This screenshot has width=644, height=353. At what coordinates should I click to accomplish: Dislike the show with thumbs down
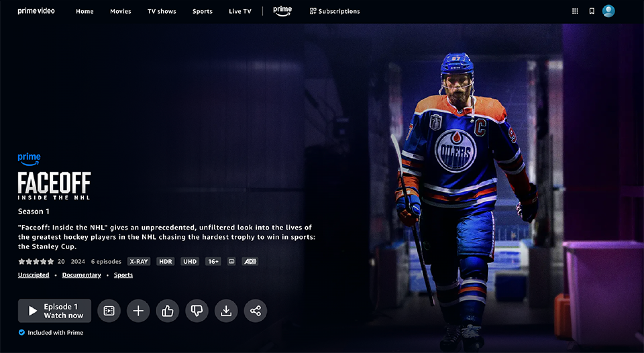coord(197,311)
